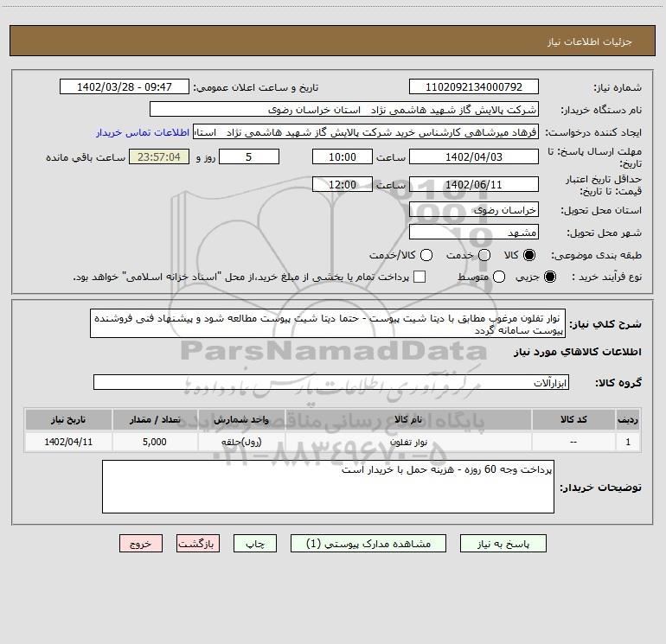
Task: Click the اطلاعات کالاهای مورد نیاز section heading
Action: pos(577,352)
